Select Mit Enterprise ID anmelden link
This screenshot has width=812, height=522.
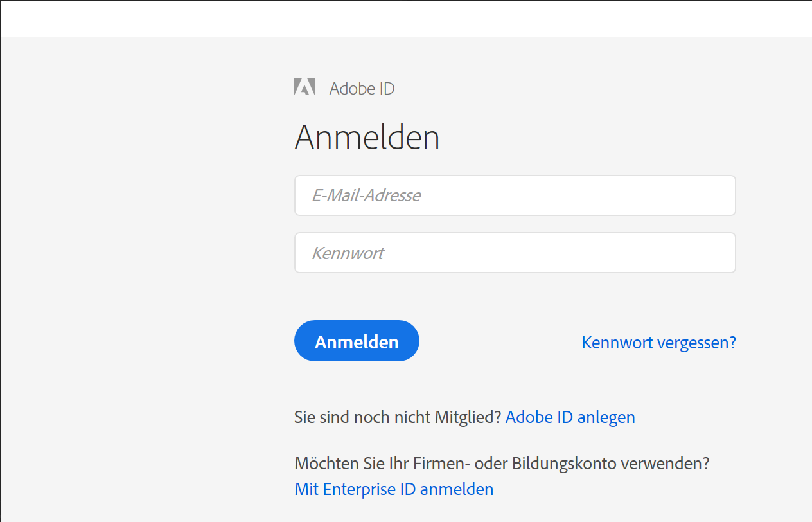pyautogui.click(x=394, y=489)
